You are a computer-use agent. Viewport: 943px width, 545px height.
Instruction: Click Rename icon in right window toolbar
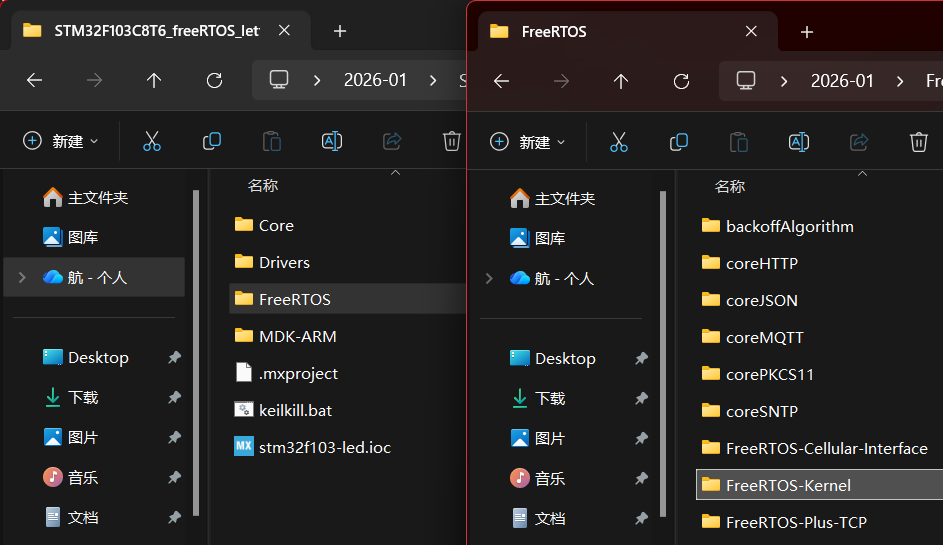(799, 143)
